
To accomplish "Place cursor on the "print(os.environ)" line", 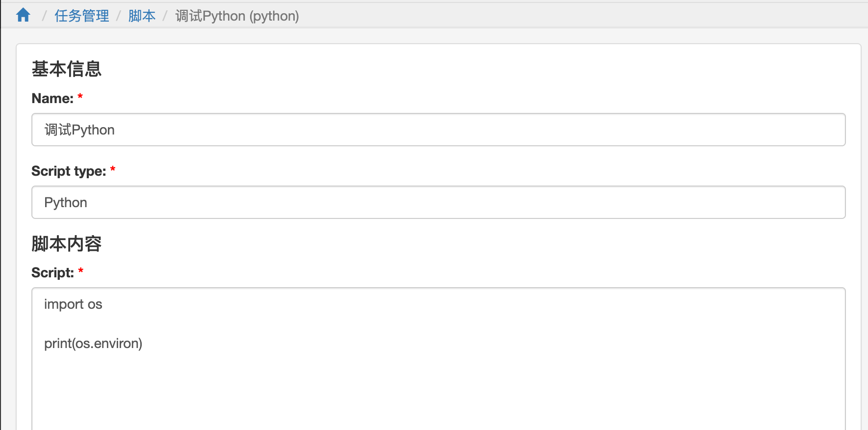I will pos(93,344).
